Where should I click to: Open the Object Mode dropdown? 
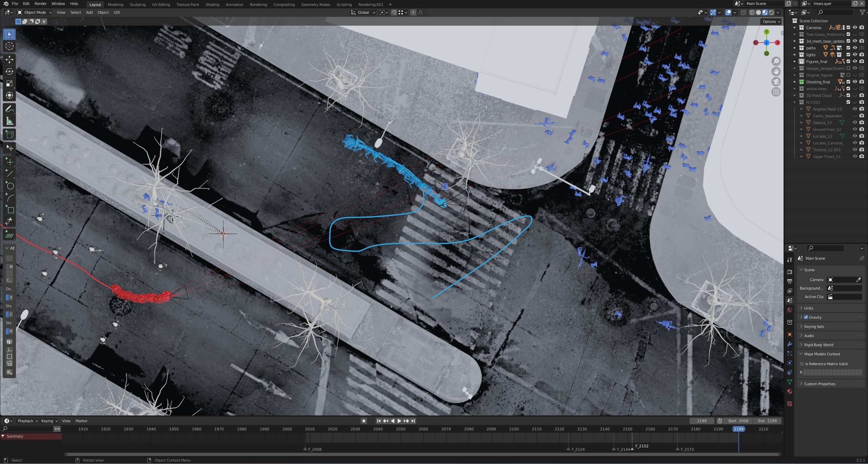coord(34,13)
